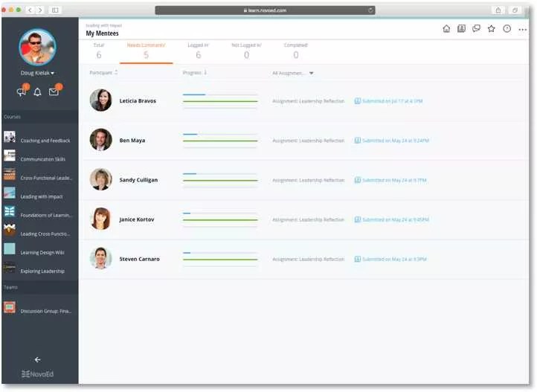
Task: Sort by the Progress column header
Action: click(x=195, y=73)
